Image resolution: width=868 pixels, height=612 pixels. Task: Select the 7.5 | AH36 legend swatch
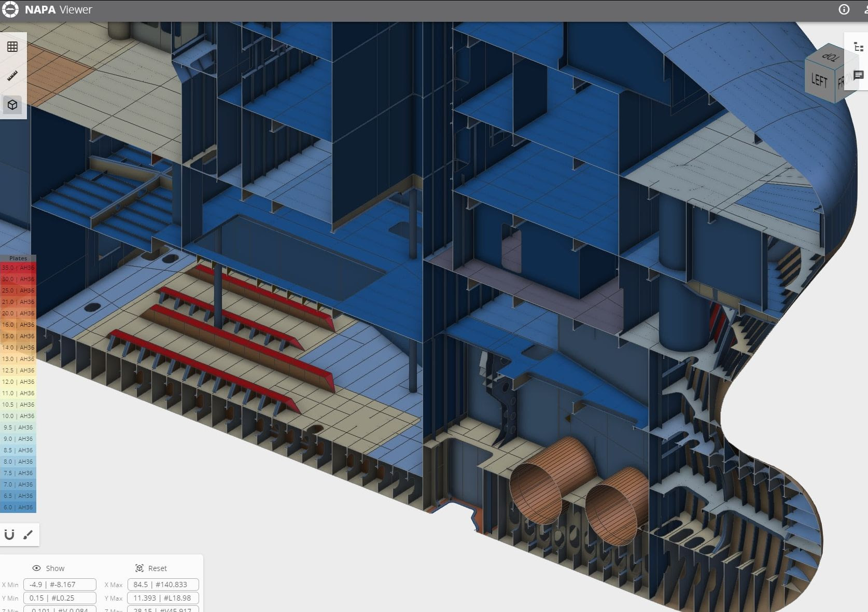(x=18, y=473)
